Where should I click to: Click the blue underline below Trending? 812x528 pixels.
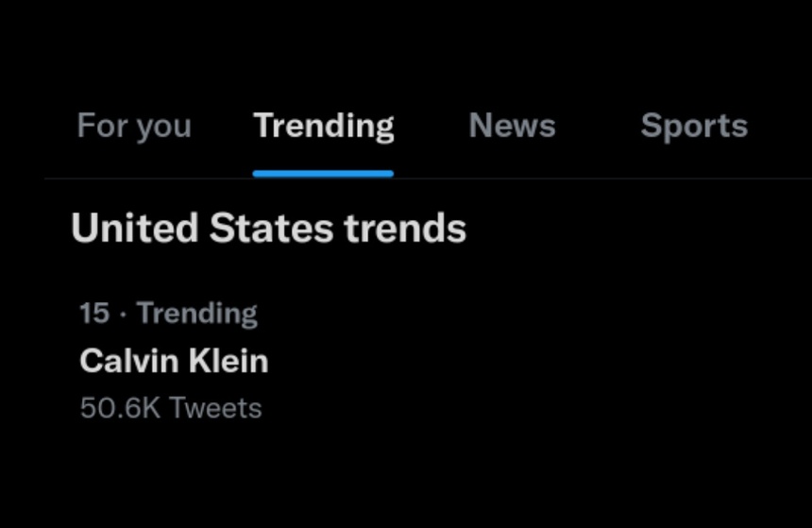[323, 174]
